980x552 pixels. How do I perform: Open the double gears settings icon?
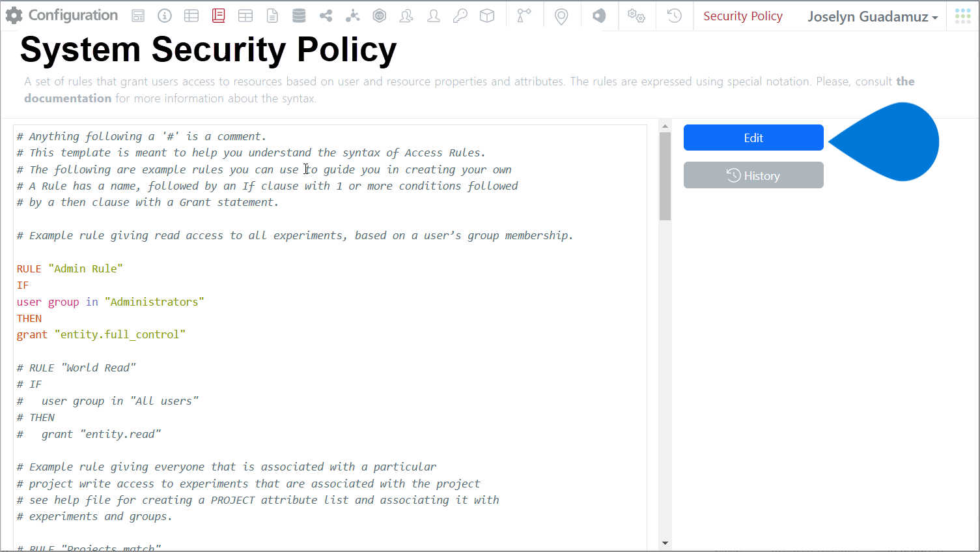click(636, 16)
